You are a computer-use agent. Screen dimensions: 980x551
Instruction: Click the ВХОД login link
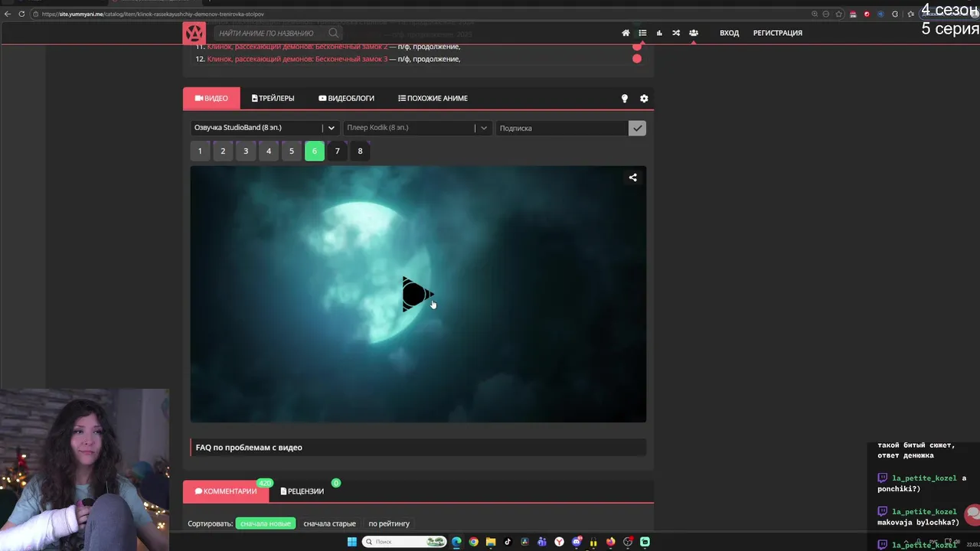point(729,33)
